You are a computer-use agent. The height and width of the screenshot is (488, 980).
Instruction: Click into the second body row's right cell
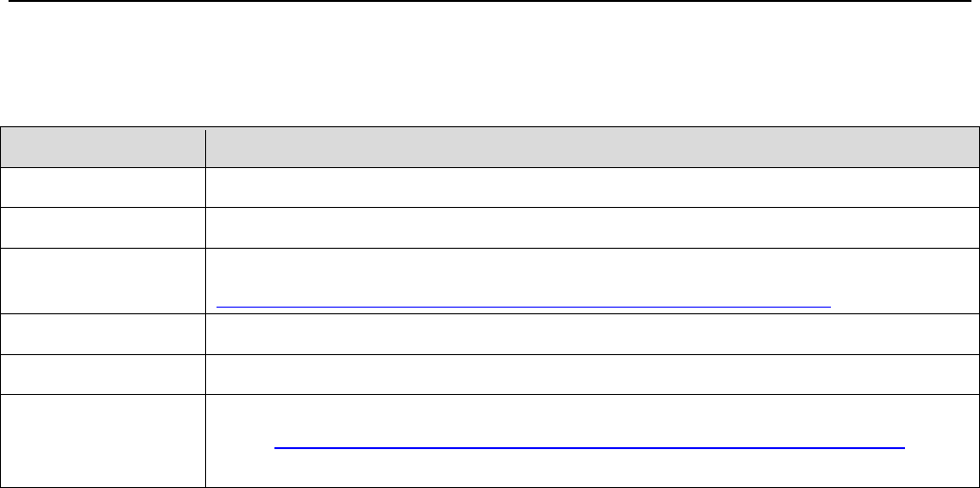pyautogui.click(x=593, y=226)
